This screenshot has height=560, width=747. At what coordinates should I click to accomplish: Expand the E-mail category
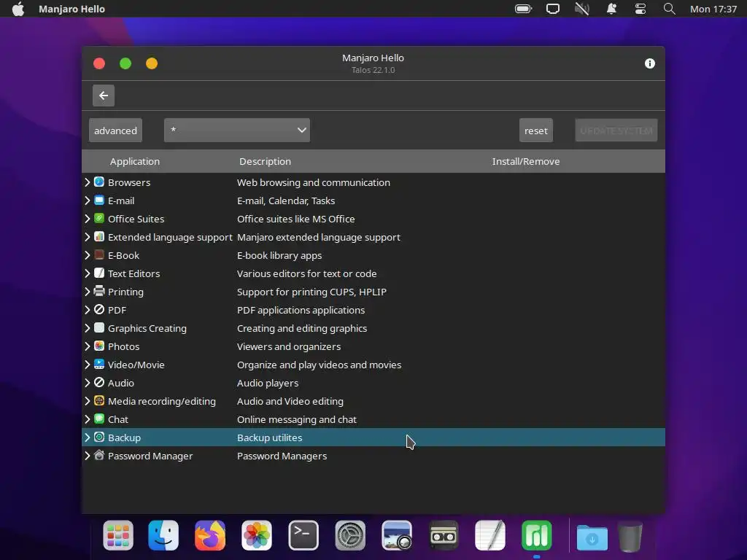tap(88, 201)
